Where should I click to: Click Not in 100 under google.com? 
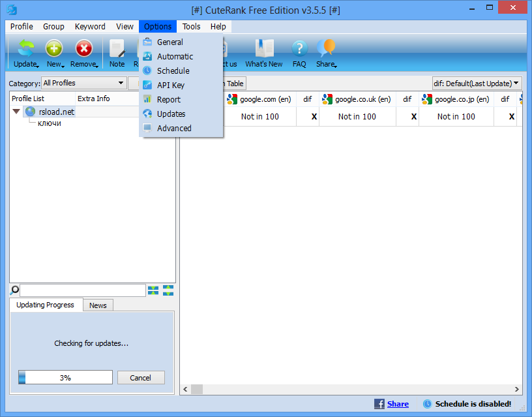point(260,116)
